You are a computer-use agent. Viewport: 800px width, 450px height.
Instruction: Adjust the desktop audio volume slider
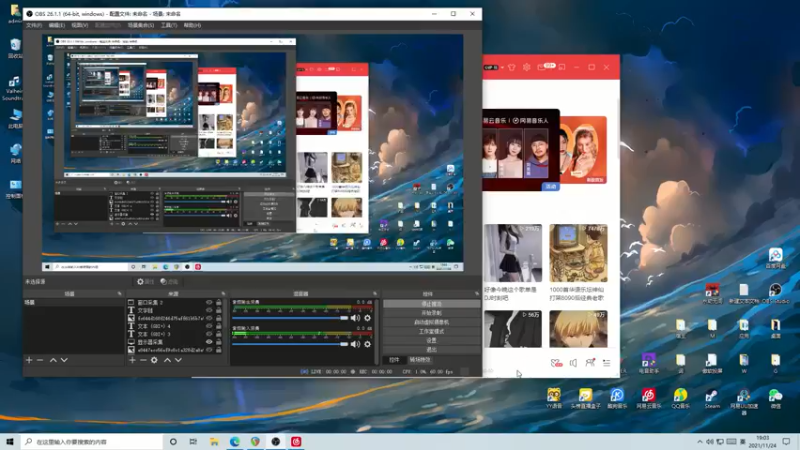point(288,318)
